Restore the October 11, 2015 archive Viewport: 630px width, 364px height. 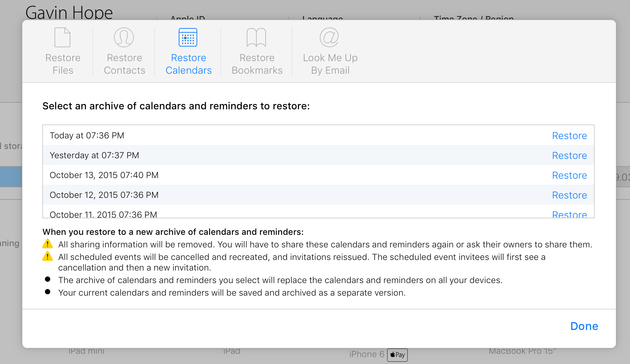pos(569,214)
